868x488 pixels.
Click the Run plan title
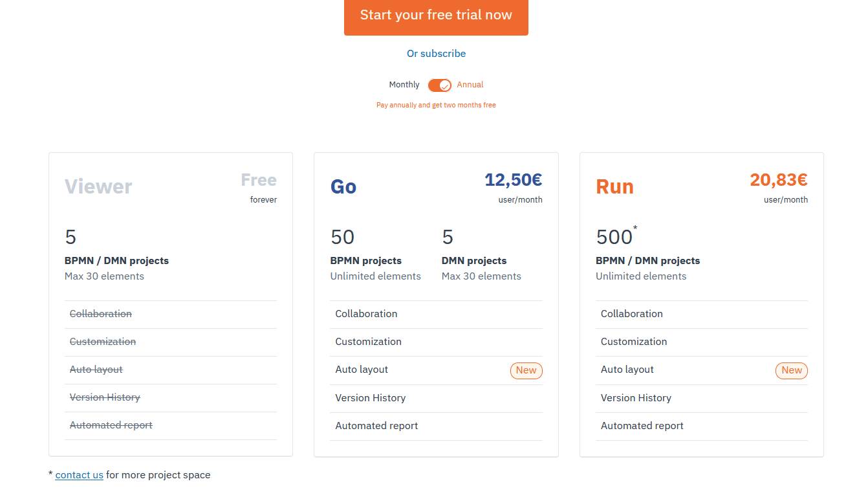(614, 186)
